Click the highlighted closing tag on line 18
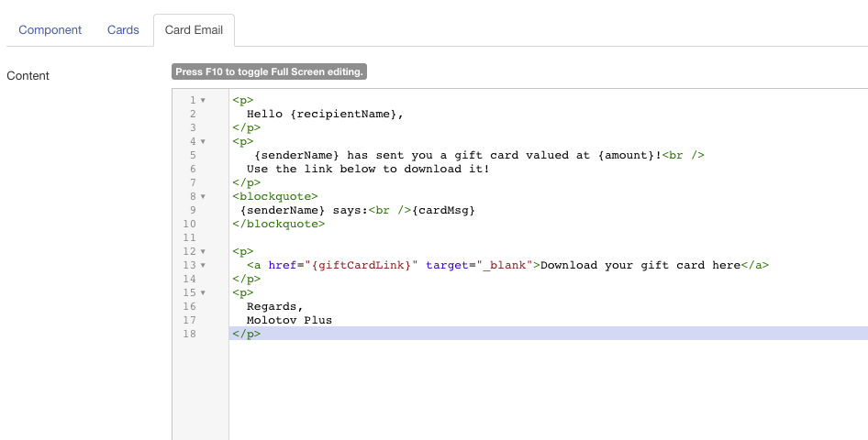The height and width of the screenshot is (440, 868). [247, 335]
